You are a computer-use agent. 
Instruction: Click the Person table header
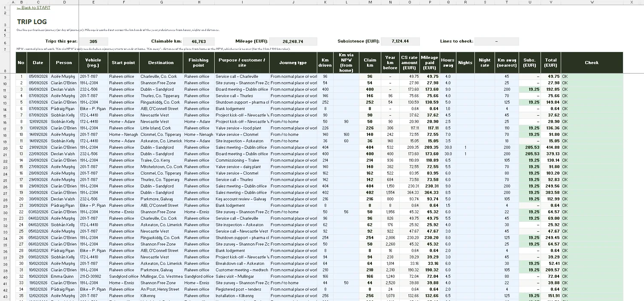coord(64,63)
